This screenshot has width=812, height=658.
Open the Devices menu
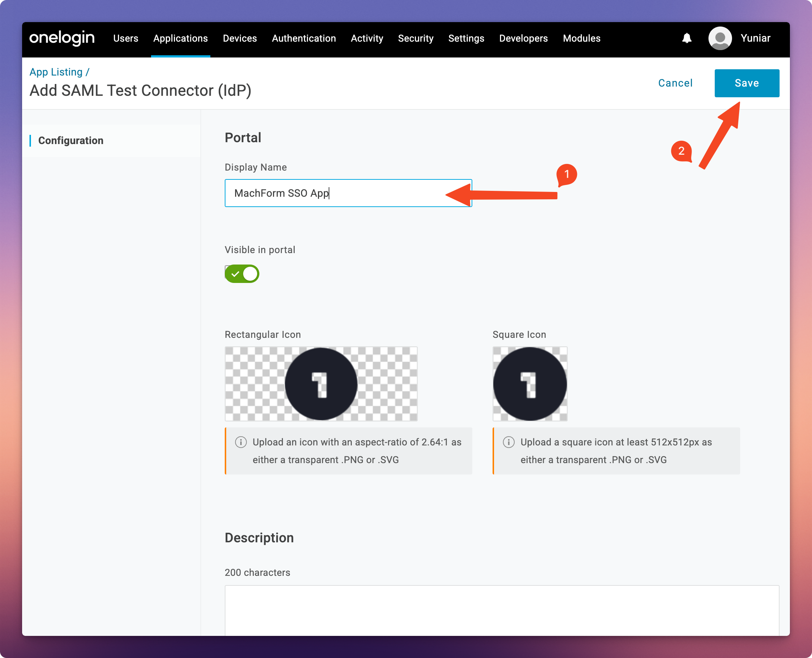coord(239,38)
